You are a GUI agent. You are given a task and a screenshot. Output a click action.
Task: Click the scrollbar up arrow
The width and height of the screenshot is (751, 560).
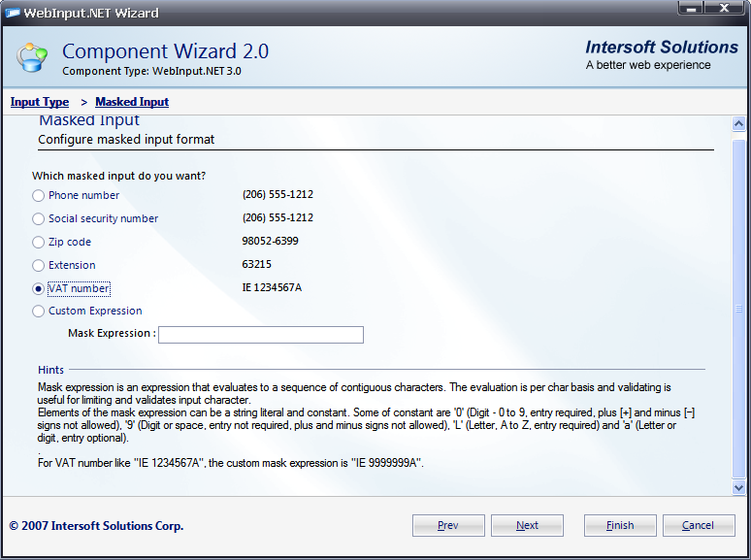click(x=739, y=124)
